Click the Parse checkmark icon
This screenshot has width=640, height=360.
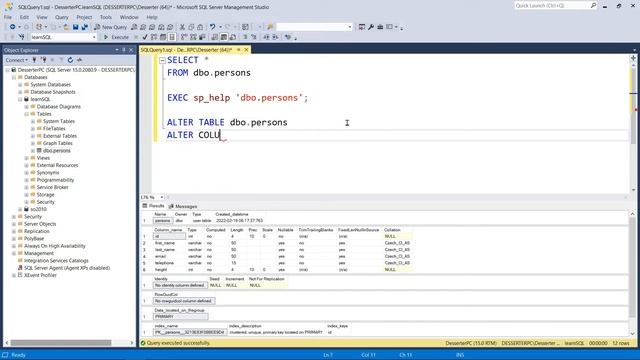pyautogui.click(x=144, y=37)
